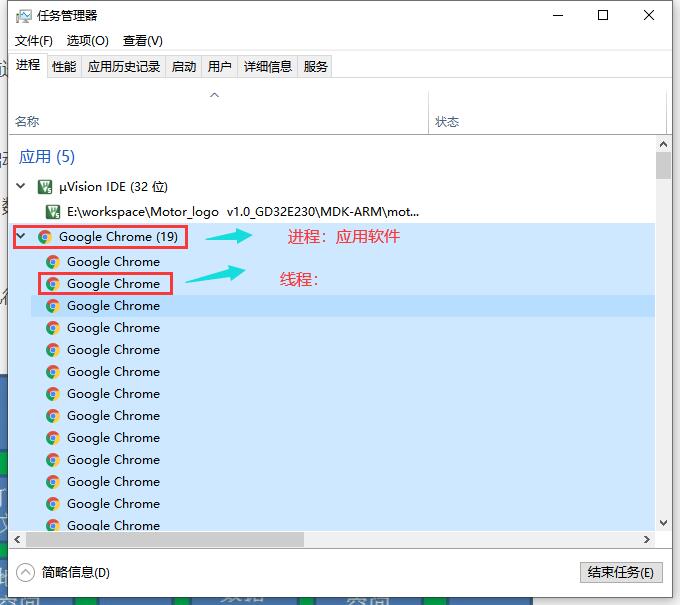Select the Google Chrome (19) process row
The width and height of the screenshot is (680, 605).
tap(331, 237)
